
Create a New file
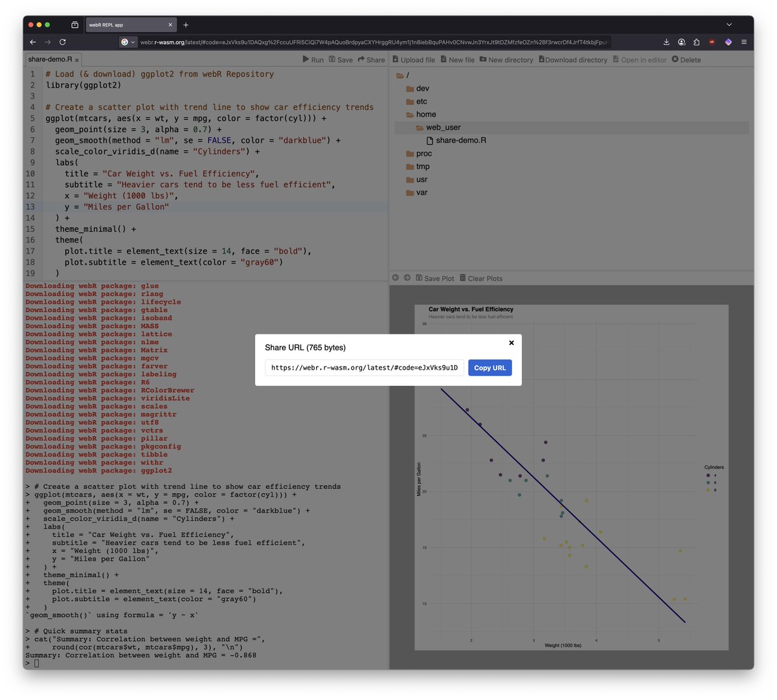click(x=458, y=60)
